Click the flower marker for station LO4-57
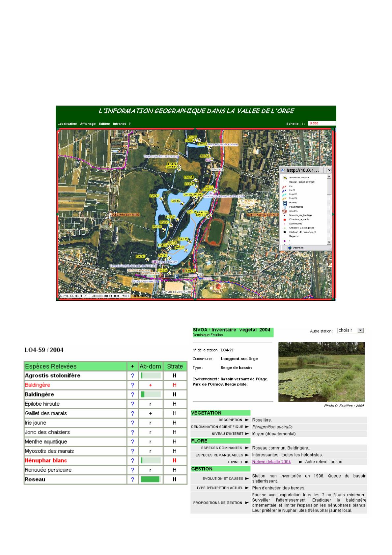 [161, 198]
